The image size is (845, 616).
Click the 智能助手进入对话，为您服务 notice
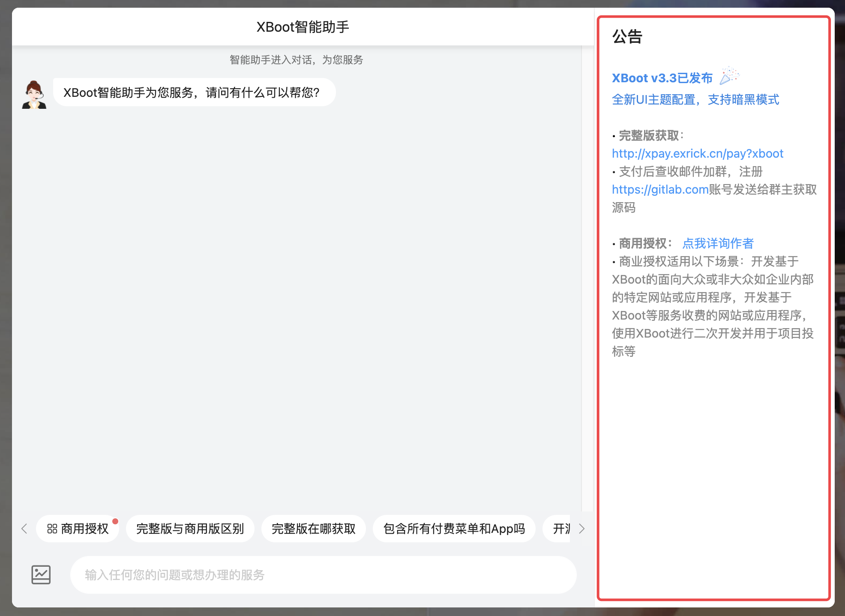pos(297,60)
